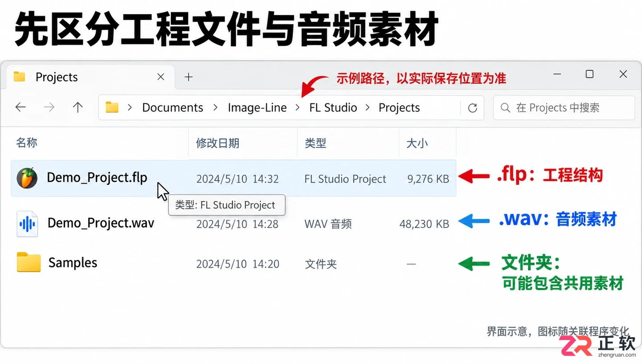Select the Demo_Project.flp file name
This screenshot has height=364, width=642.
(x=97, y=177)
